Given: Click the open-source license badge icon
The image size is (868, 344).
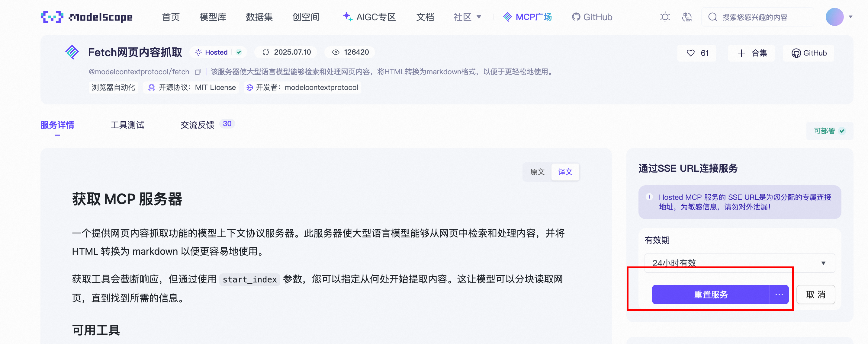Looking at the screenshot, I should 152,88.
